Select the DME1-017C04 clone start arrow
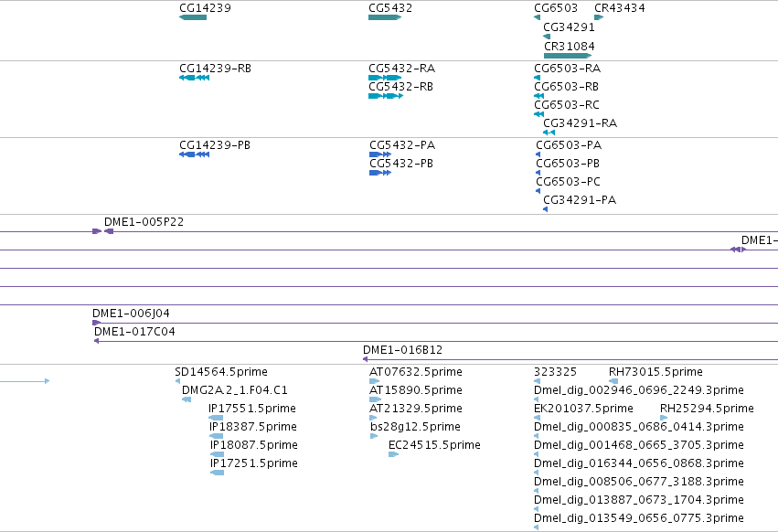The image size is (778, 532). coord(96,341)
